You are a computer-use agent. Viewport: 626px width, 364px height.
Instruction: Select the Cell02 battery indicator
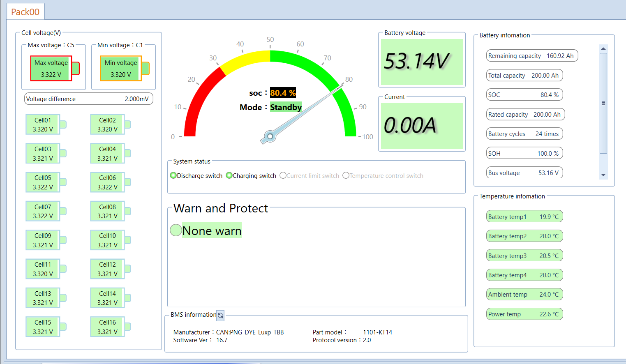click(x=110, y=124)
